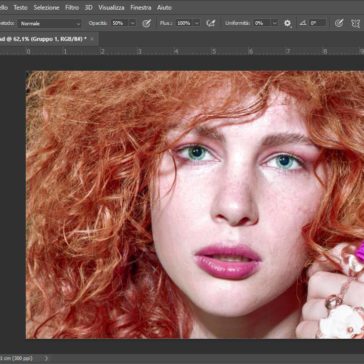Screen dimensions: 364x364
Task: Expand the Flusso slider dropdown arrow
Action: (x=197, y=23)
